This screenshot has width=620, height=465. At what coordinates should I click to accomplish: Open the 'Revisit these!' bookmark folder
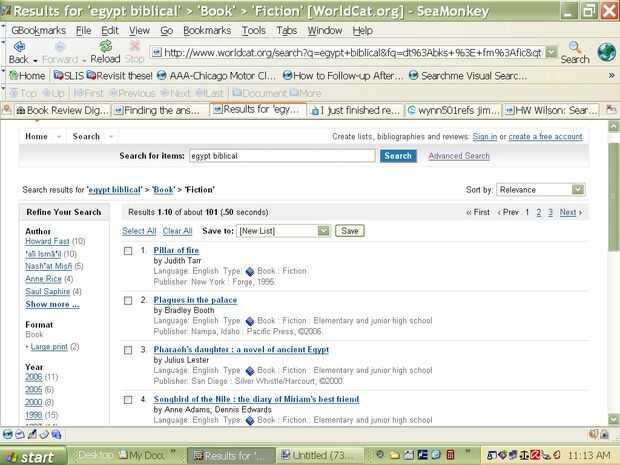pos(119,76)
